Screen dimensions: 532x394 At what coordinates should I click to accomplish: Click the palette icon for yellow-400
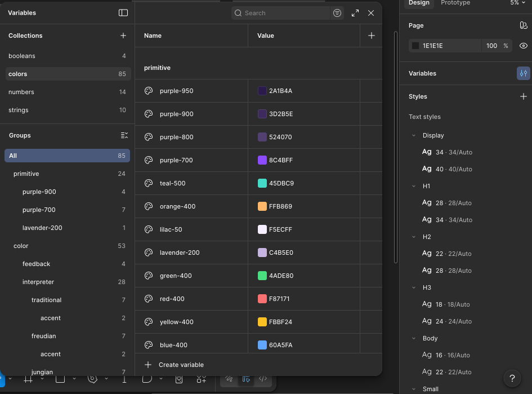coord(149,322)
